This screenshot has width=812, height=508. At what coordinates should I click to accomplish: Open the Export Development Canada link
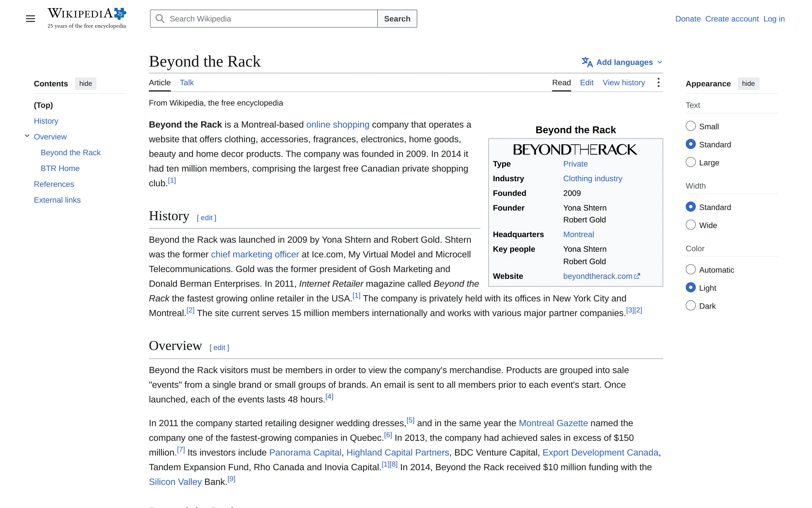[600, 453]
